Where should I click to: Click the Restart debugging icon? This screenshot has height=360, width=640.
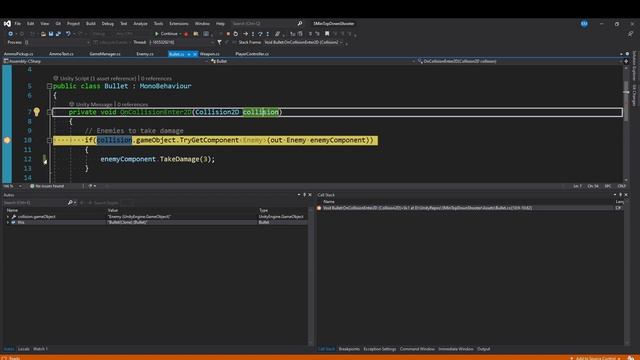click(x=236, y=34)
